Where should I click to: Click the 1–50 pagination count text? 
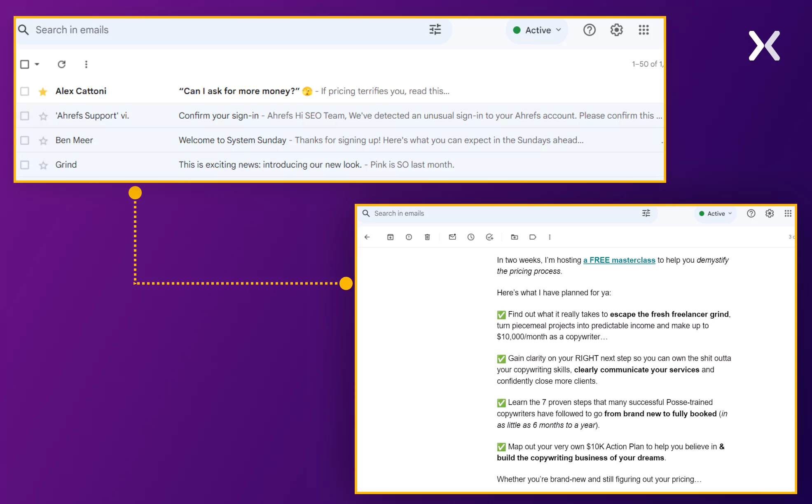pyautogui.click(x=647, y=64)
